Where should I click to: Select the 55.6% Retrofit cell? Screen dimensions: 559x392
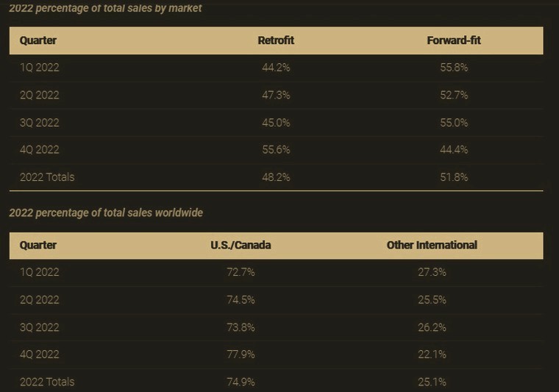(x=276, y=149)
